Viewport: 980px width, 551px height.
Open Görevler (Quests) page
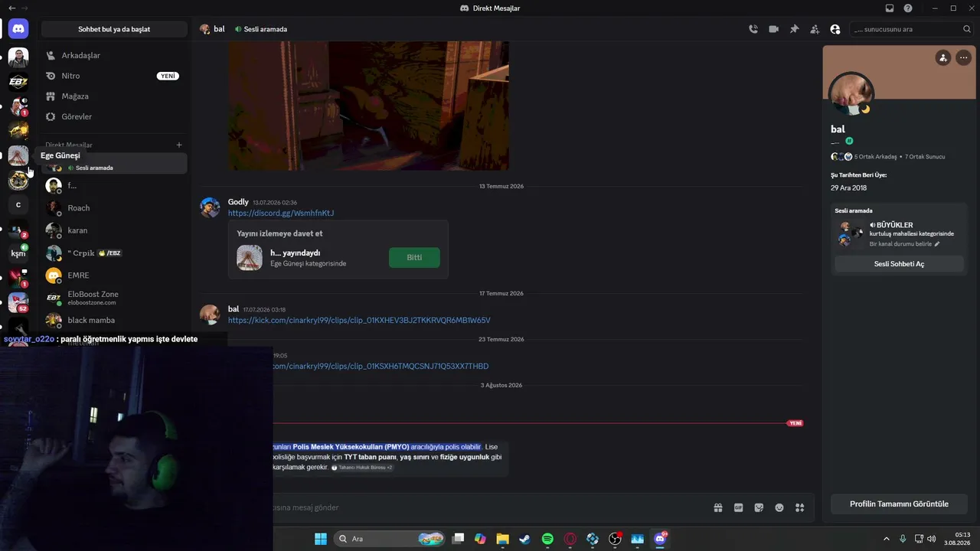pos(114,116)
